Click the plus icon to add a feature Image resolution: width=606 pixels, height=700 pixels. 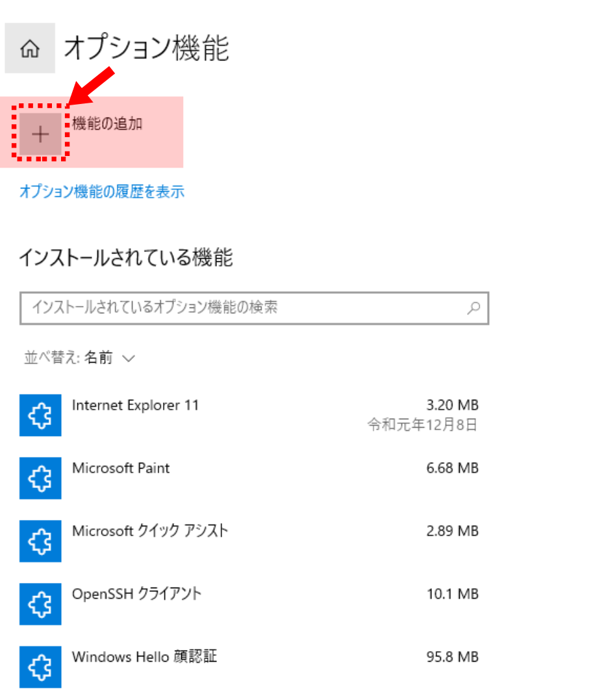click(40, 134)
